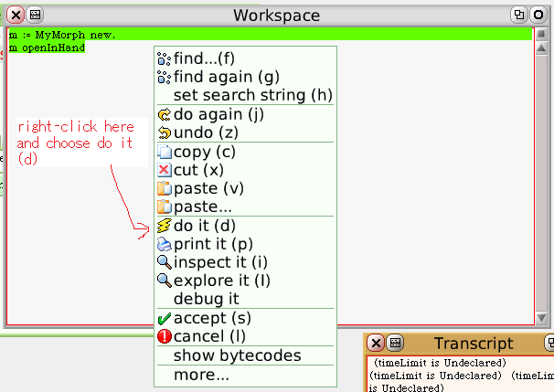The image size is (554, 392).
Task: Click the green checkmark accept icon
Action: click(x=165, y=319)
